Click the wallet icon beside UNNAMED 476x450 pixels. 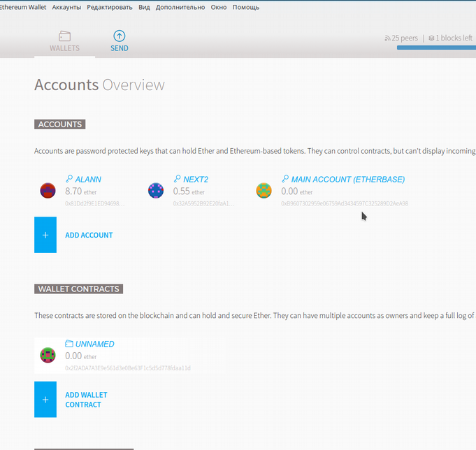click(x=69, y=344)
